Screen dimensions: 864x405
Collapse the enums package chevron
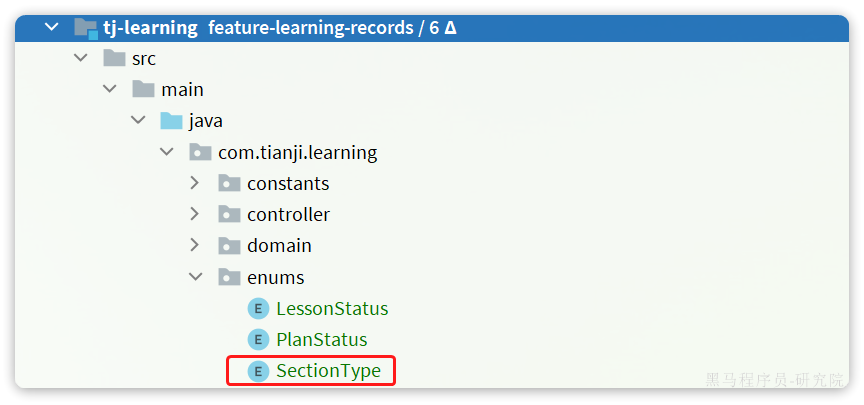(x=196, y=277)
